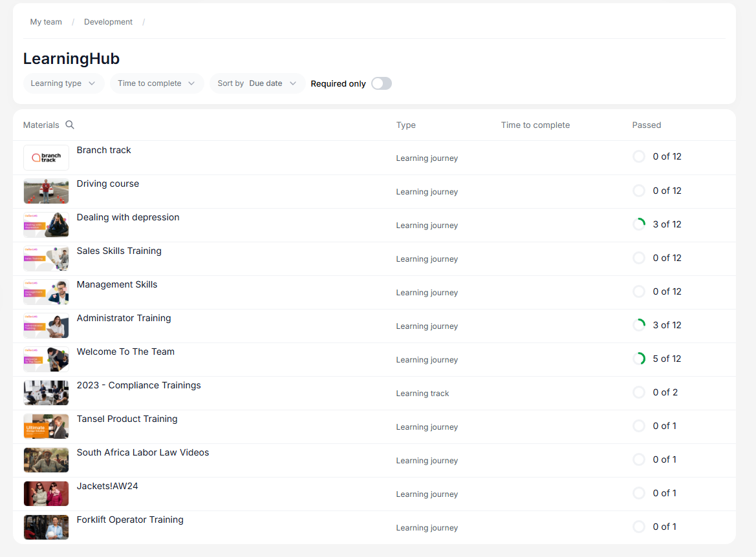This screenshot has height=557, width=756.
Task: Open the Sort by Due date dropdown
Action: click(x=257, y=83)
